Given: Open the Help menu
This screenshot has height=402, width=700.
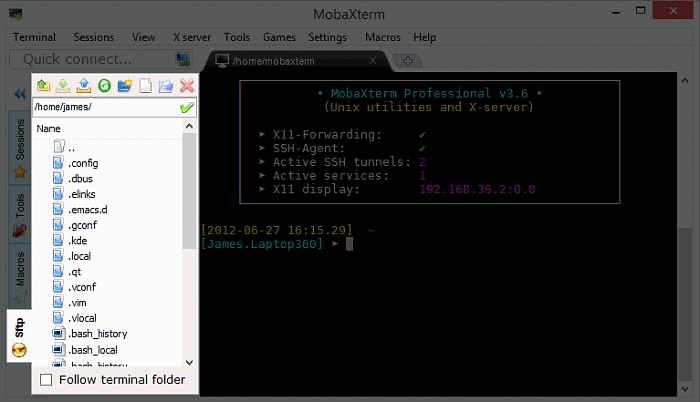Looking at the screenshot, I should click(x=424, y=38).
